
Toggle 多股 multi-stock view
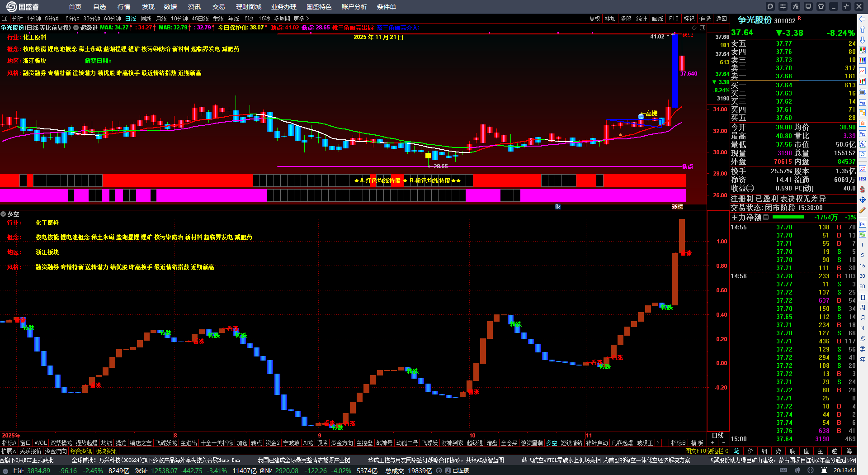click(626, 19)
